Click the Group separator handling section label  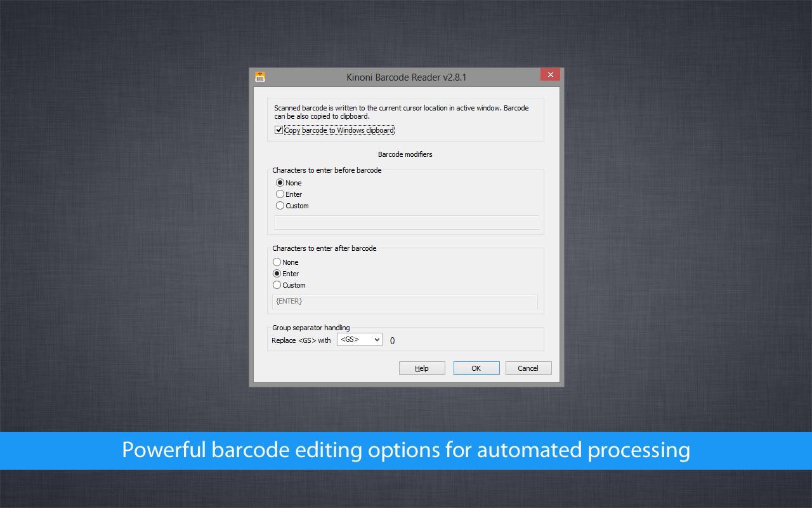(x=311, y=328)
